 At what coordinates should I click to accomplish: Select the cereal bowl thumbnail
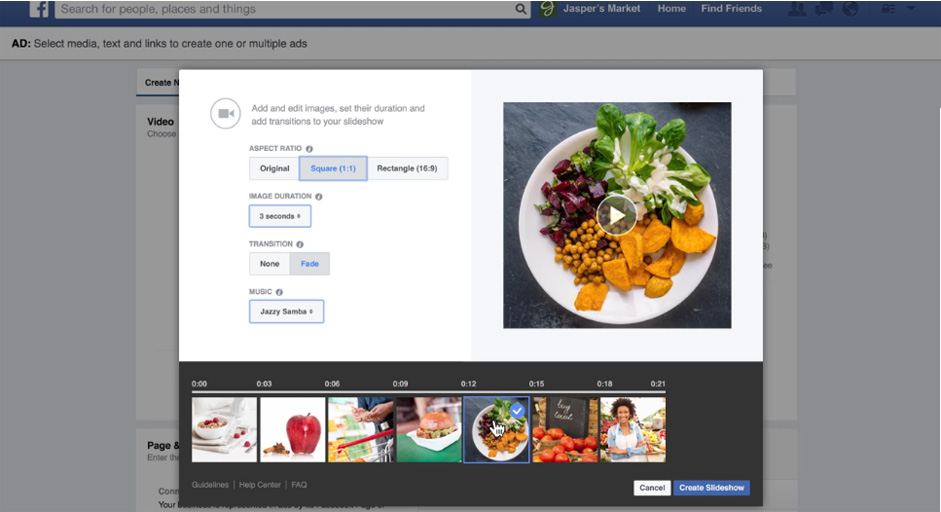224,430
